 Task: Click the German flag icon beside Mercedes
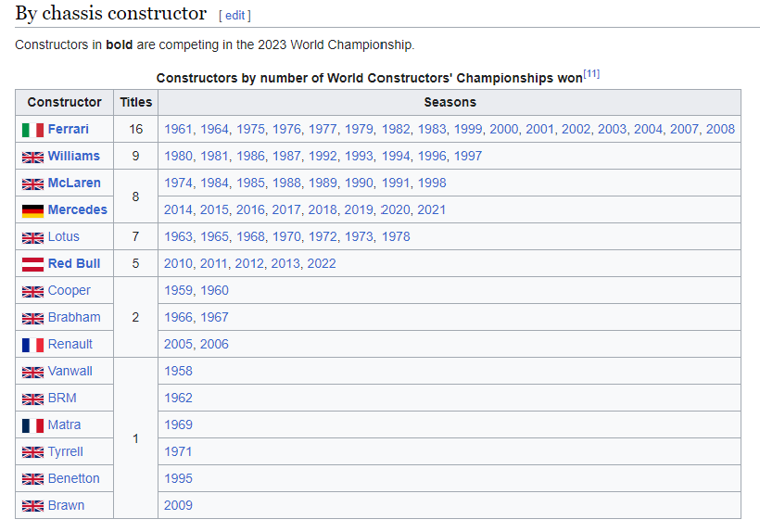click(x=32, y=210)
